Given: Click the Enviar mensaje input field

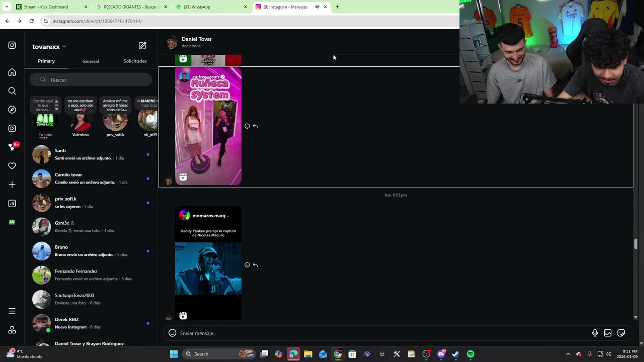Looking at the screenshot, I should coord(382,333).
